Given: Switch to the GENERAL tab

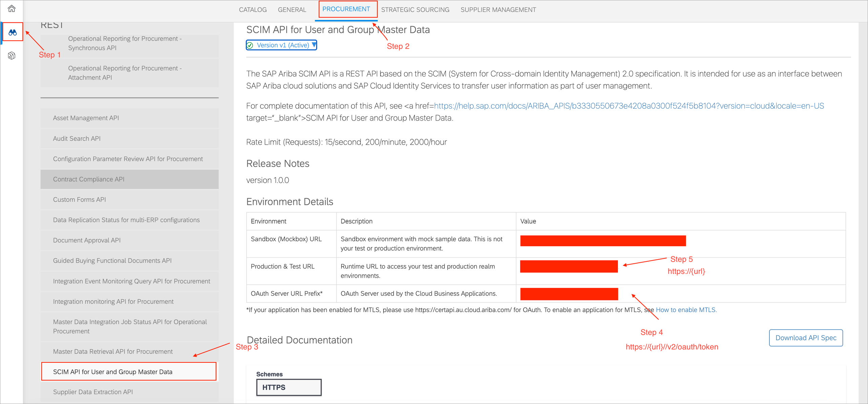Looking at the screenshot, I should [292, 9].
